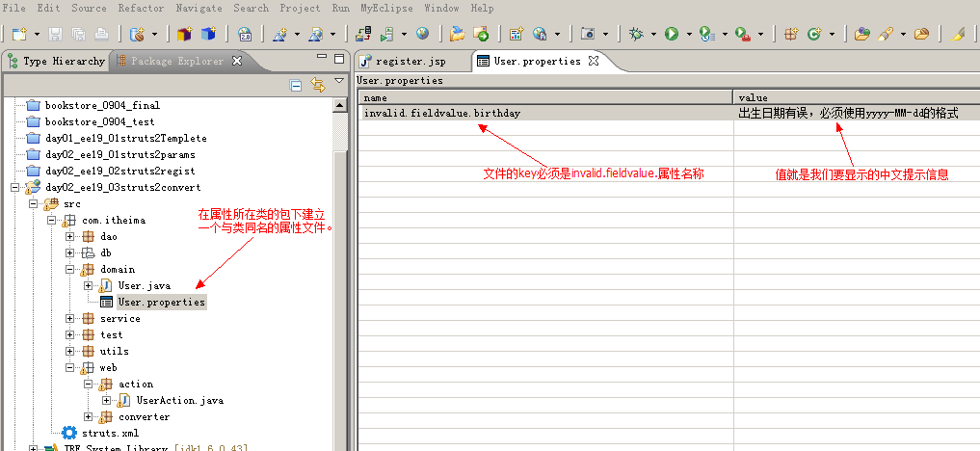Viewport: 980px width, 451px height.
Task: Select the 出生日期有误 value cell
Action: click(x=857, y=113)
